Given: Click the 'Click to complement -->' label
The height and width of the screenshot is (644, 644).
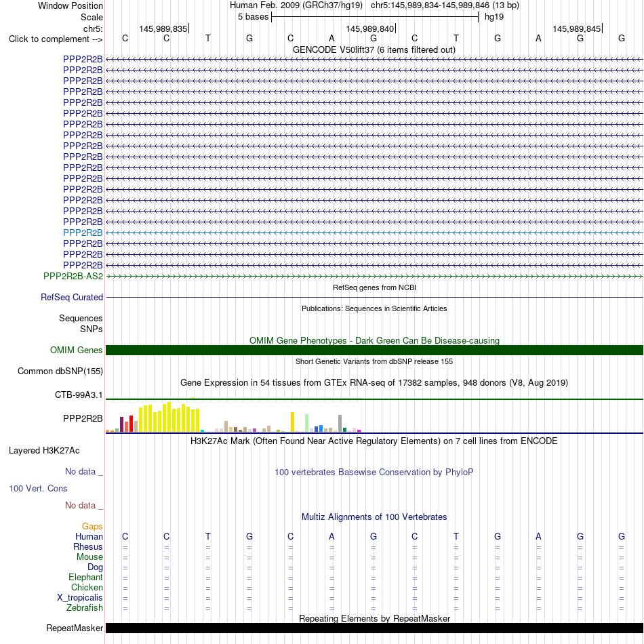Looking at the screenshot, I should coord(56,39).
